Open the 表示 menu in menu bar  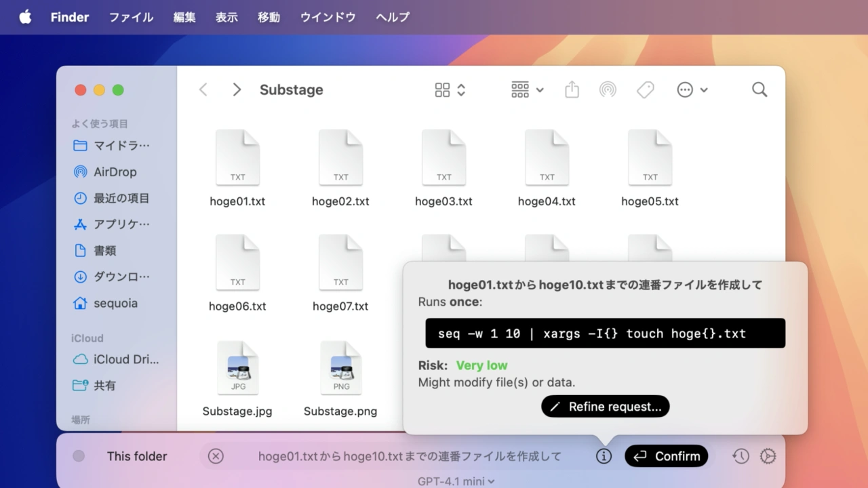pos(226,17)
